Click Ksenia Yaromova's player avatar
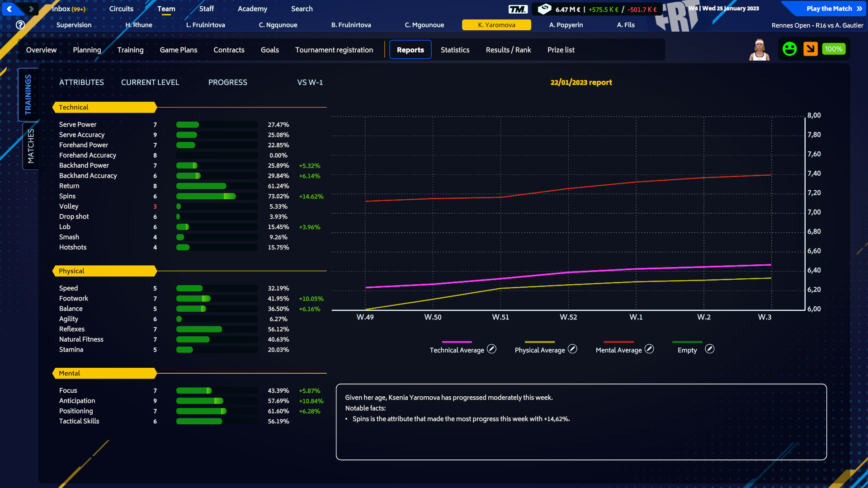The height and width of the screenshot is (488, 868). point(759,50)
